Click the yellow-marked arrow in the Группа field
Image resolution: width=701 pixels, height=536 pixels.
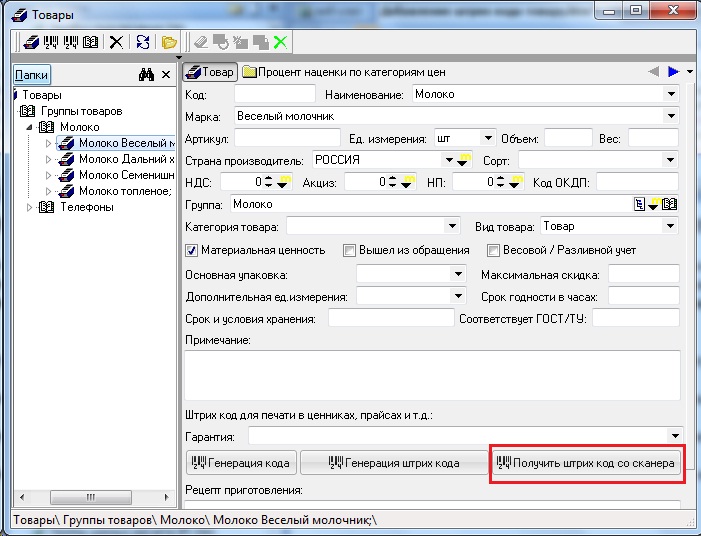click(x=654, y=204)
